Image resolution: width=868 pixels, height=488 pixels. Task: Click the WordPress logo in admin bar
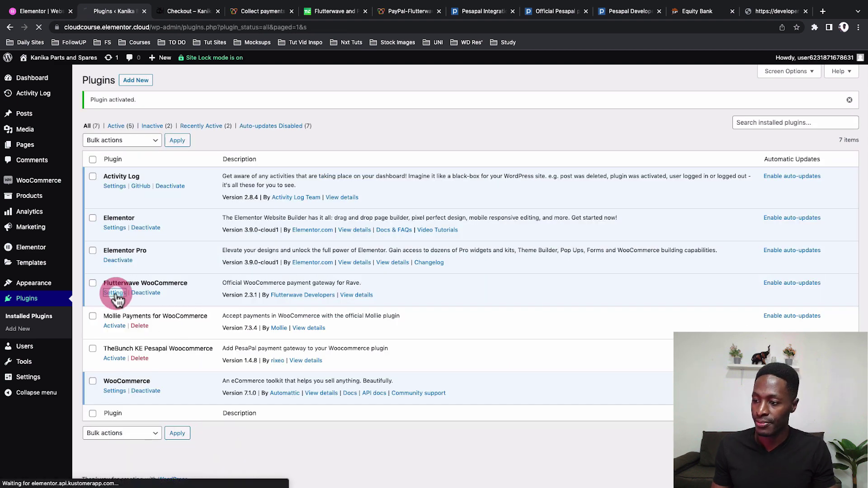[x=8, y=57]
